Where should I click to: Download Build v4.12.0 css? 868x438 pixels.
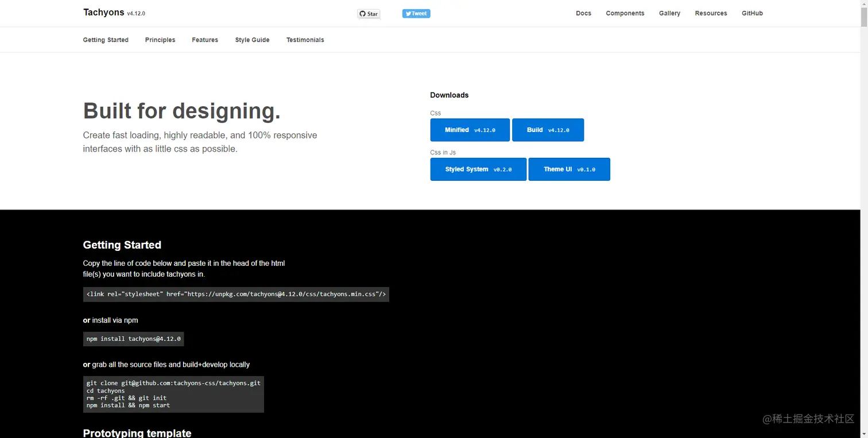pos(548,130)
